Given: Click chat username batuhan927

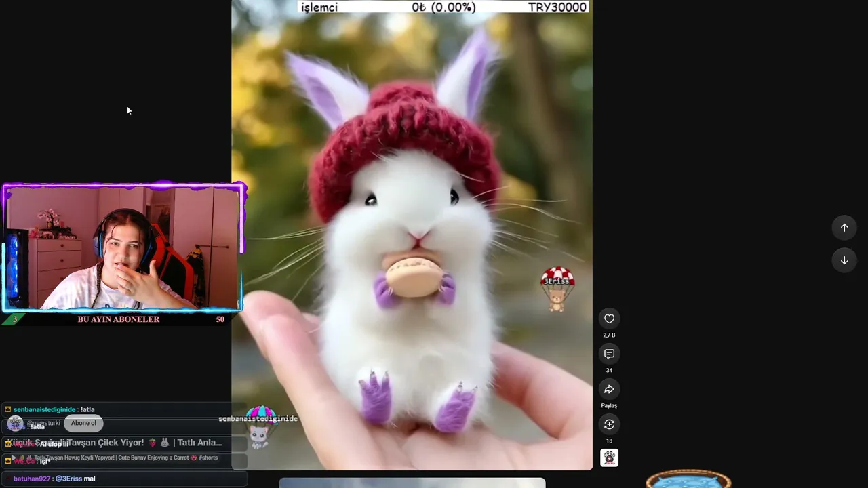Looking at the screenshot, I should (x=32, y=479).
